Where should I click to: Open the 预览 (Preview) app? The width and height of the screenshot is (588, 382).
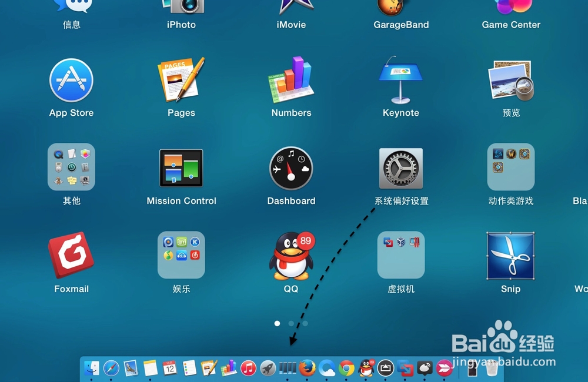511,81
